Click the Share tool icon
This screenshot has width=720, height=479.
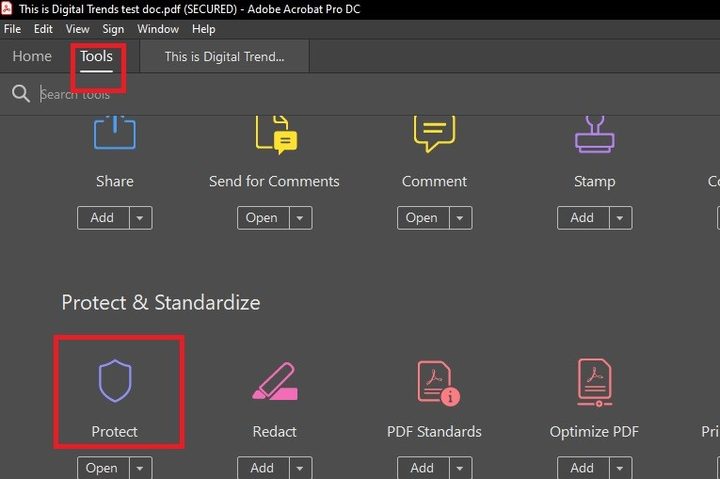coord(115,133)
